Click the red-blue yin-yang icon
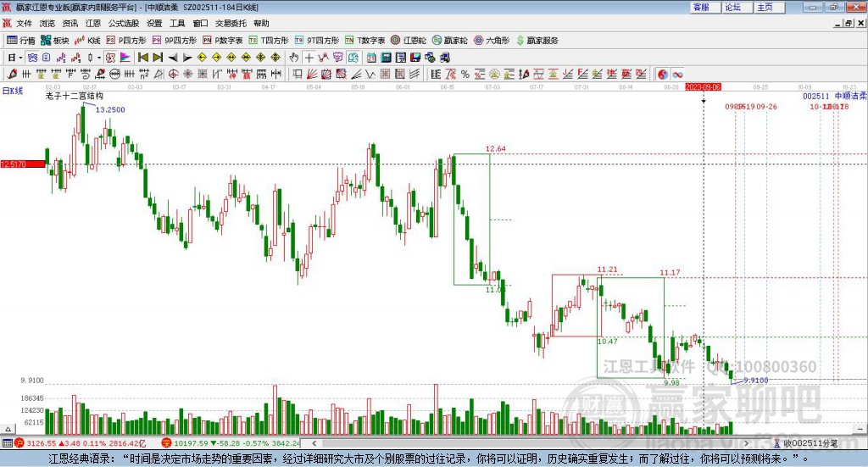868x467 pixels. click(663, 74)
